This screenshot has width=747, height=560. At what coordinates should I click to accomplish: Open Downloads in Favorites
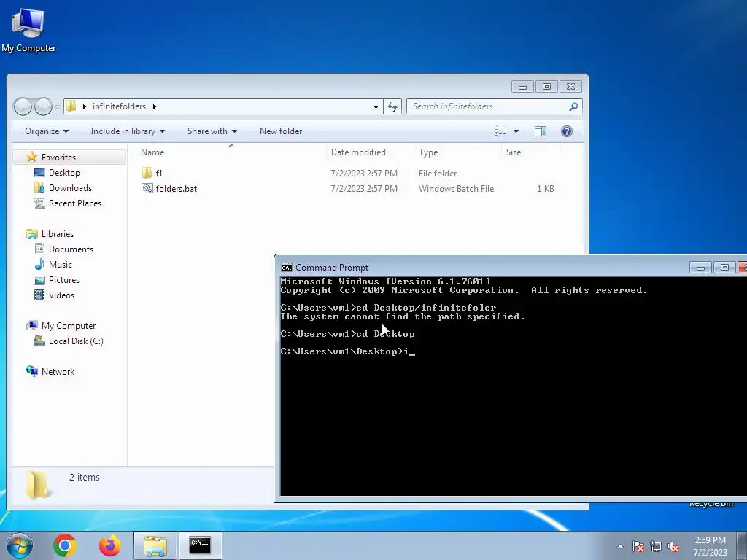tap(70, 187)
